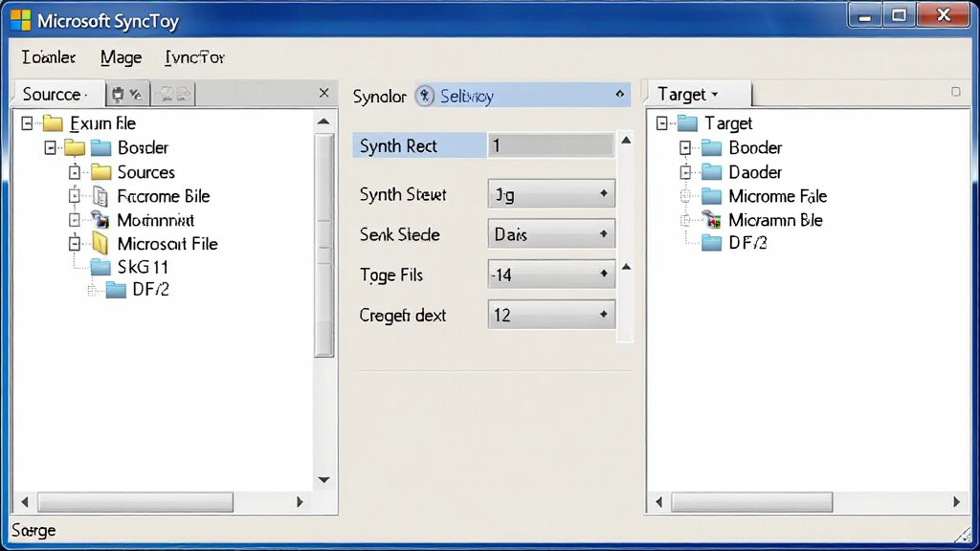
Task: Click the folder icon of DF/2 in Target tree
Action: click(711, 242)
